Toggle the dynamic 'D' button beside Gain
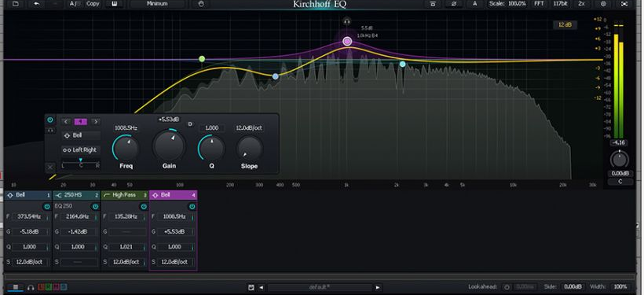 tap(190, 124)
